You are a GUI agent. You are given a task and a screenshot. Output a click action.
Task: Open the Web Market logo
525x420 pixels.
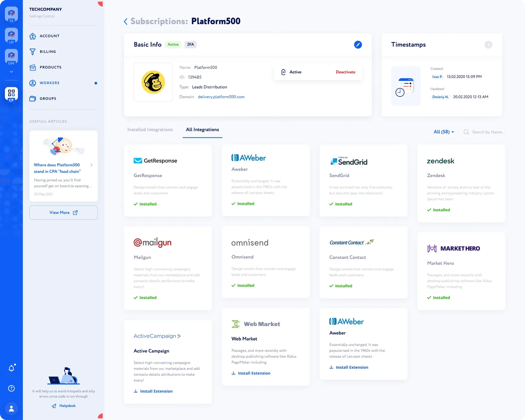click(256, 324)
